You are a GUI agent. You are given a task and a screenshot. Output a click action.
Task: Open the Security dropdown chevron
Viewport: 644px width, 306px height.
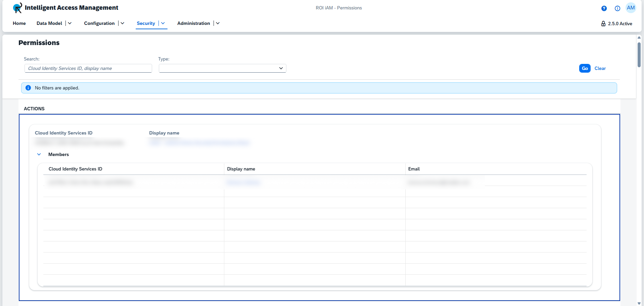tap(163, 24)
